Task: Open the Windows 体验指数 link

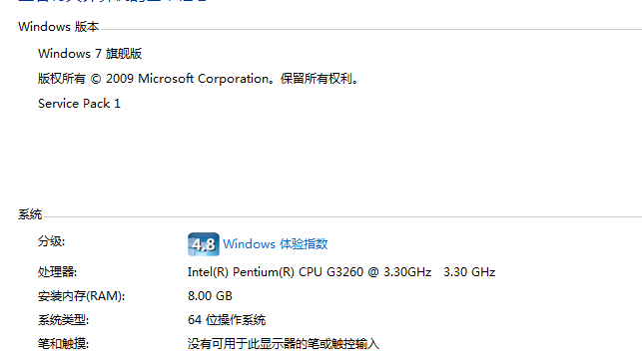Action: (276, 244)
